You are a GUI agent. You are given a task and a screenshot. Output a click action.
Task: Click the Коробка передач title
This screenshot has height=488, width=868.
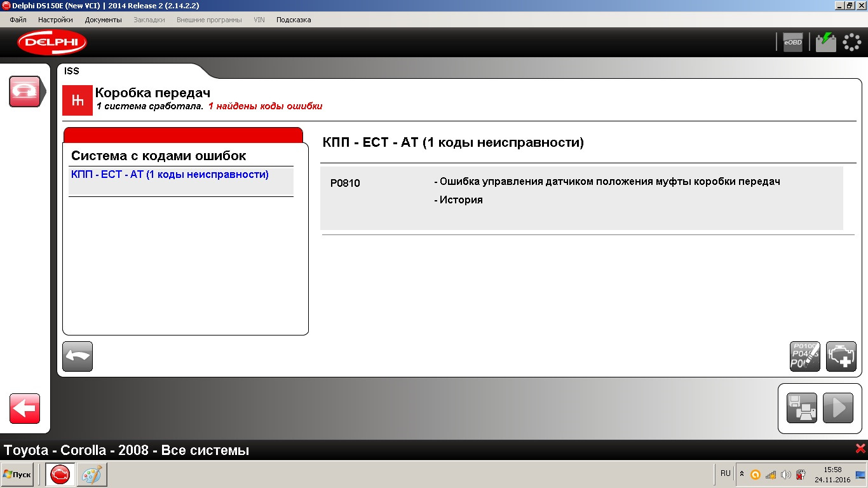(x=153, y=93)
